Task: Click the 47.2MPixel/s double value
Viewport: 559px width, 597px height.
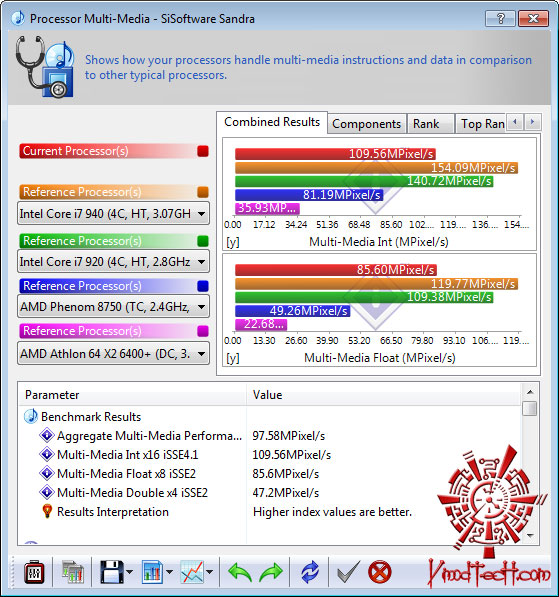Action: click(286, 493)
